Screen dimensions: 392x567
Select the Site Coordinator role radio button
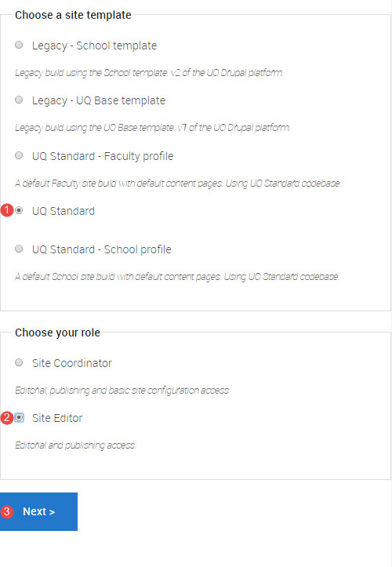pos(19,362)
